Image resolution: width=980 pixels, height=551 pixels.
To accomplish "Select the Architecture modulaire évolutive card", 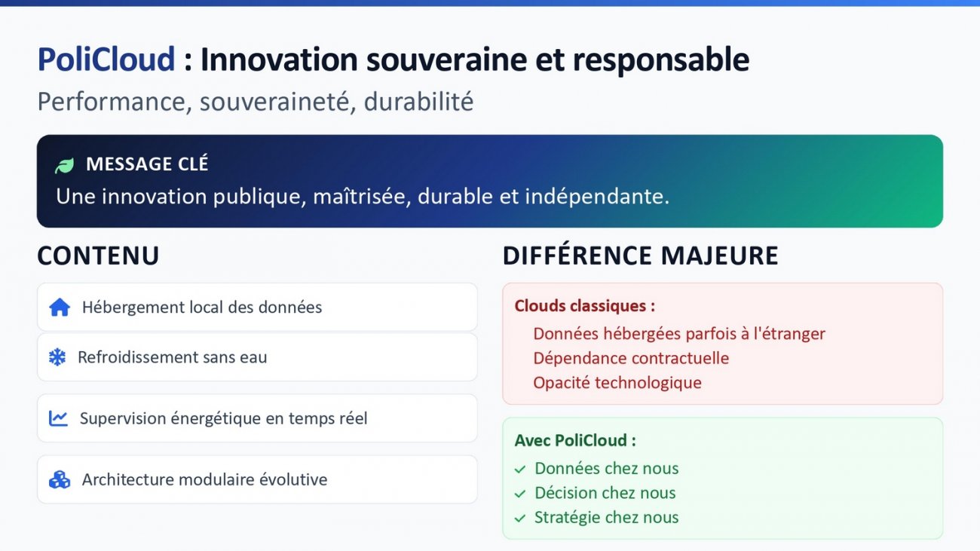I will pos(257,479).
